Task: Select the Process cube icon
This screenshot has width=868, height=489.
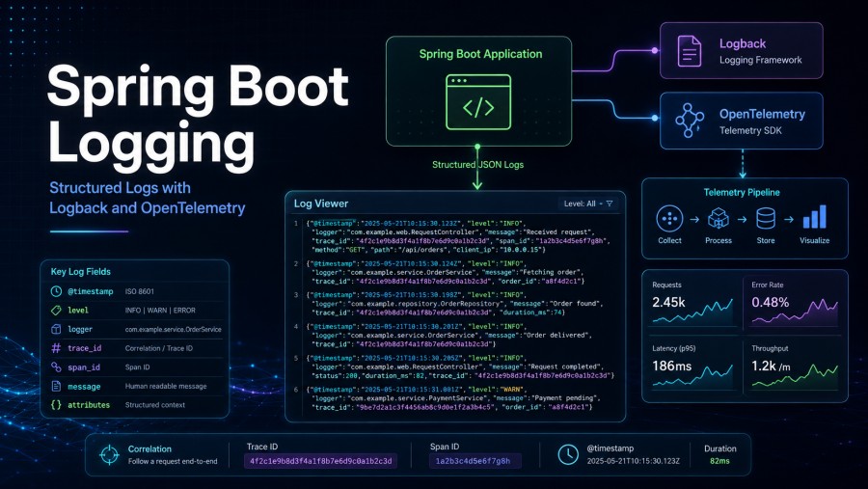Action: click(718, 219)
